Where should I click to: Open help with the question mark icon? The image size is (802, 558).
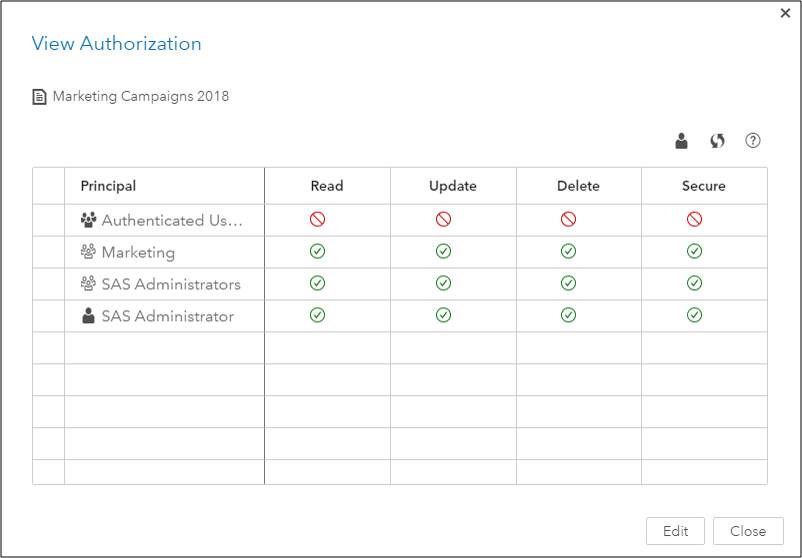(x=753, y=141)
